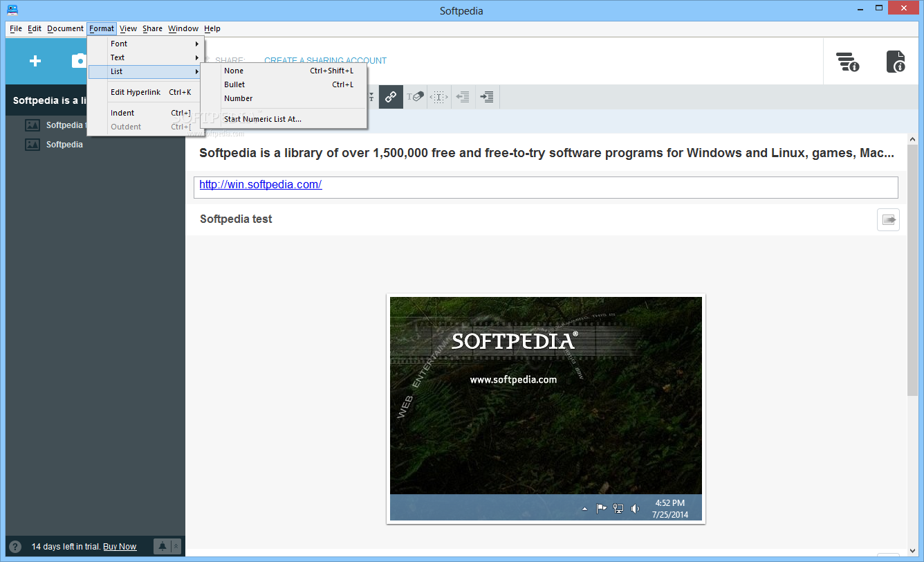Screen dimensions: 924x562
Task: Expand the double-chevron up arrow near bell
Action: [x=176, y=546]
